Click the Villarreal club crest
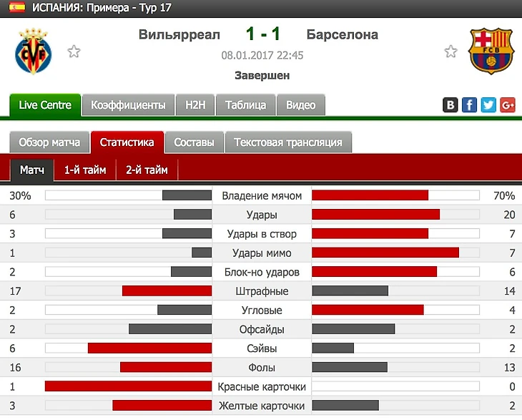 click(x=33, y=51)
